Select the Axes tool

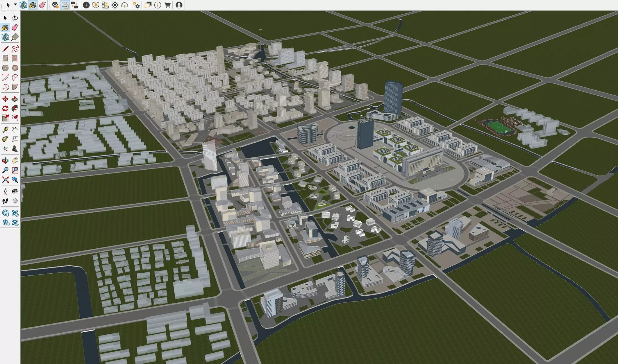(x=5, y=149)
